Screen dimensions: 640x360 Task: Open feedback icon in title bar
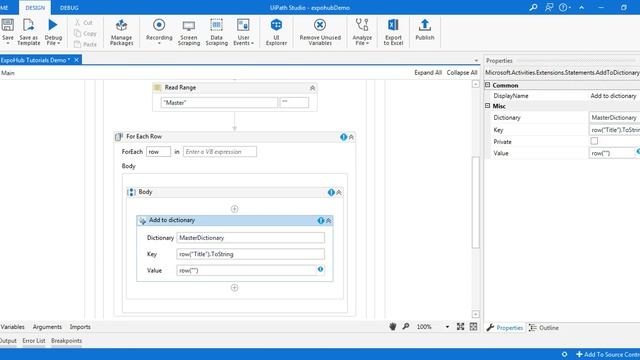tap(549, 7)
